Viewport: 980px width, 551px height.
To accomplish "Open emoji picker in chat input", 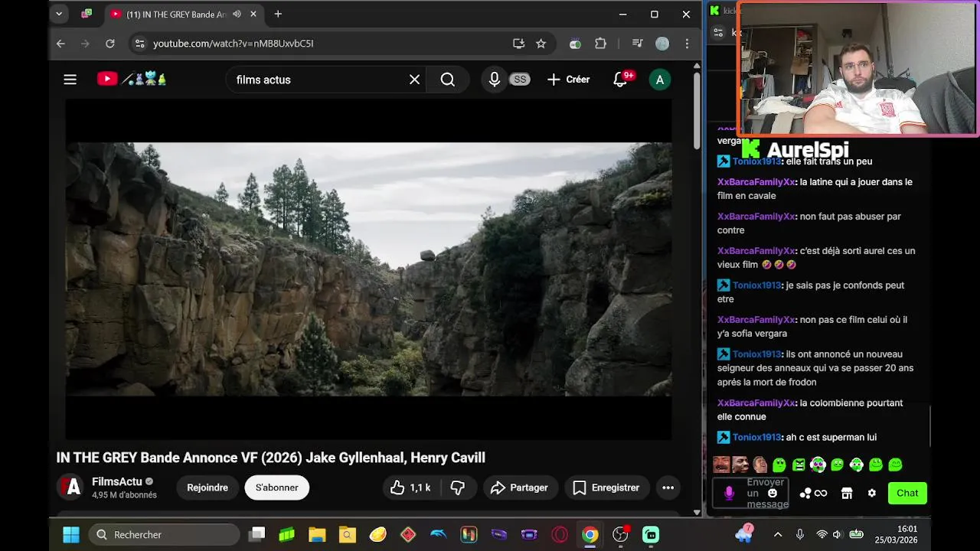I will click(773, 493).
